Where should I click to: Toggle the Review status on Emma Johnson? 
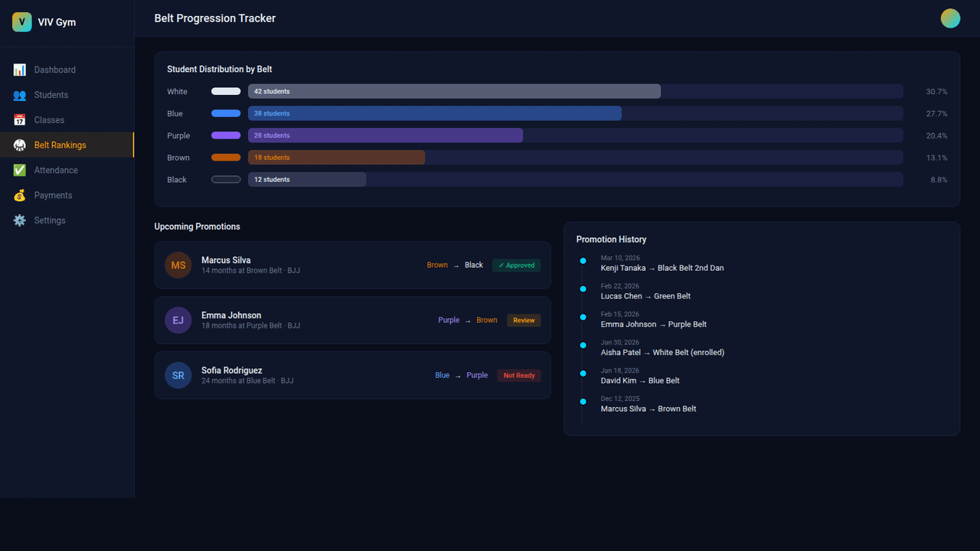pos(524,320)
